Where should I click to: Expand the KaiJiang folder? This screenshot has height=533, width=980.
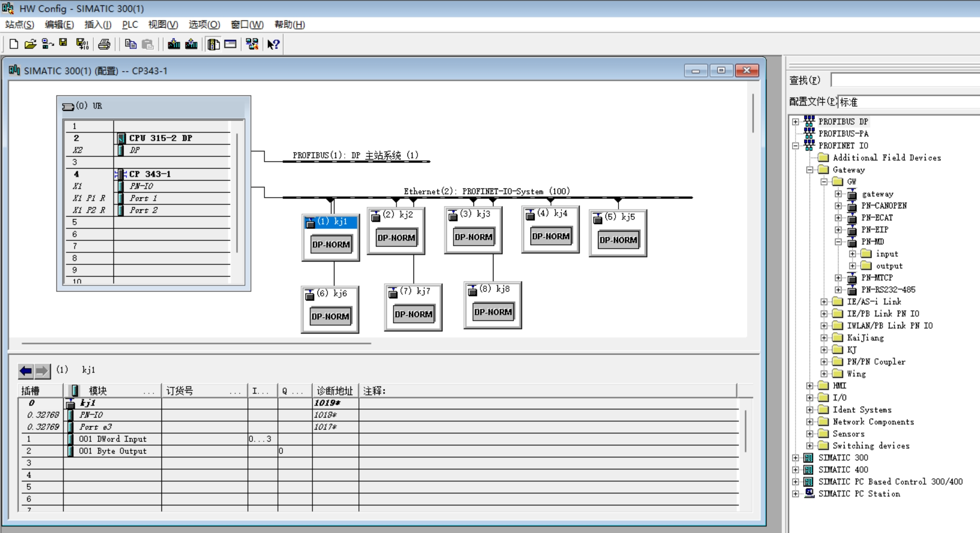tap(824, 338)
